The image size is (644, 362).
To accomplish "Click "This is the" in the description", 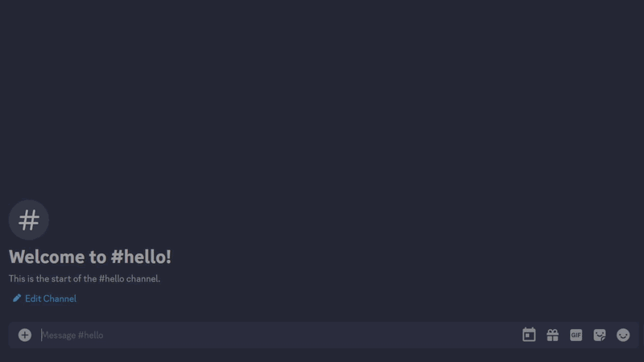I will [x=29, y=278].
